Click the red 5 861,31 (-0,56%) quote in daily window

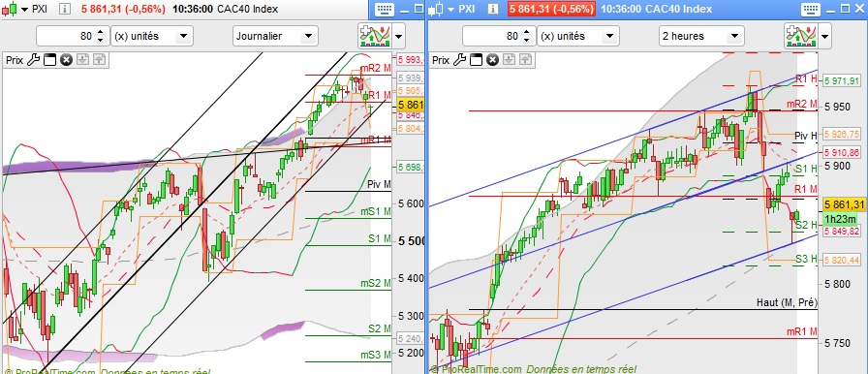(x=123, y=9)
